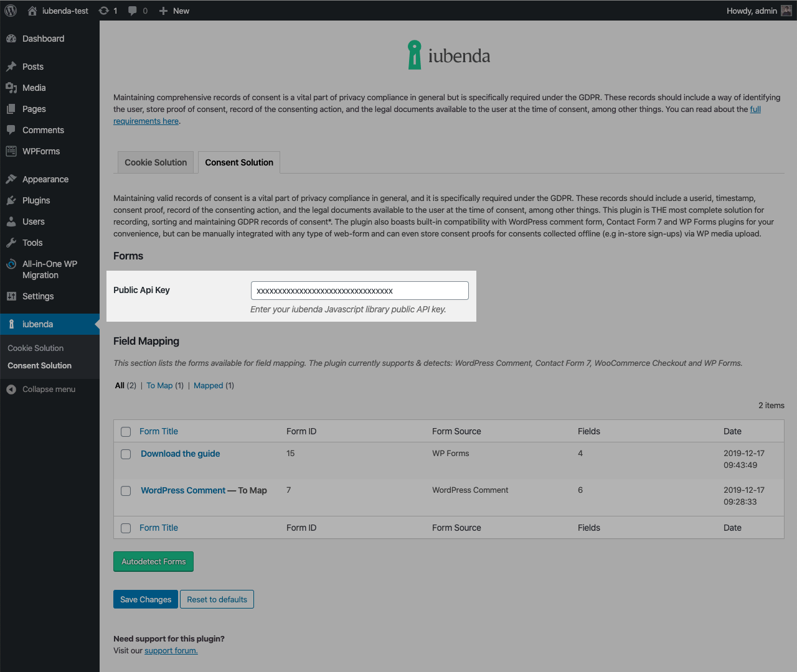The width and height of the screenshot is (797, 672).
Task: Click the Posts pushpin icon
Action: point(11,67)
